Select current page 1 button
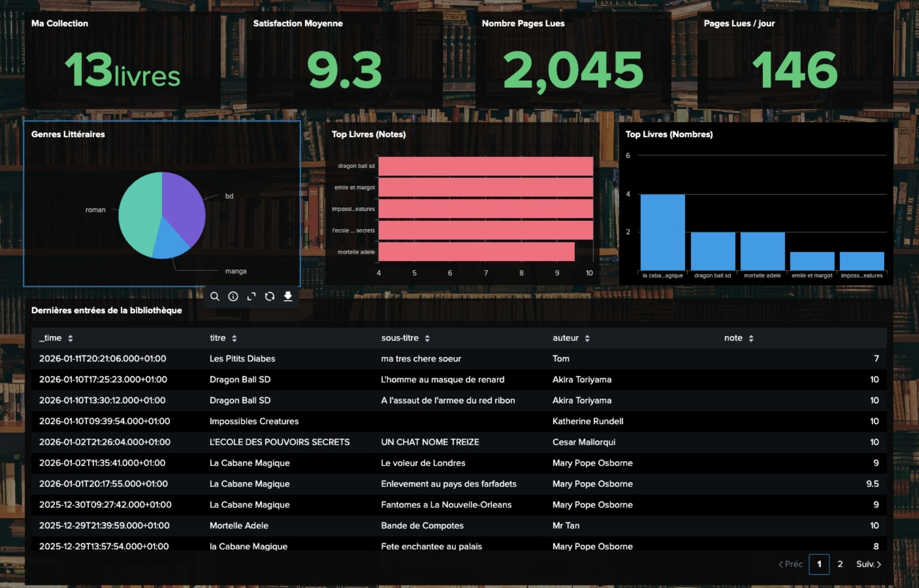This screenshot has height=588, width=919. pyautogui.click(x=819, y=564)
